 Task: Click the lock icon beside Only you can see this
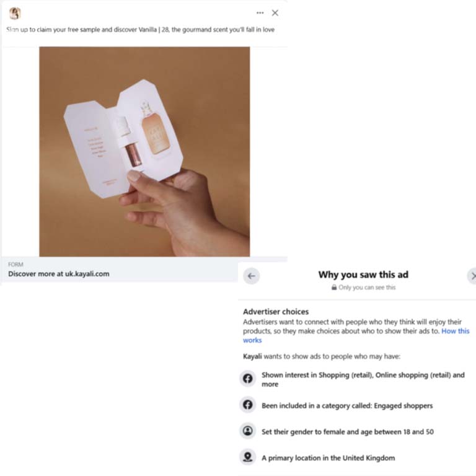click(x=334, y=287)
